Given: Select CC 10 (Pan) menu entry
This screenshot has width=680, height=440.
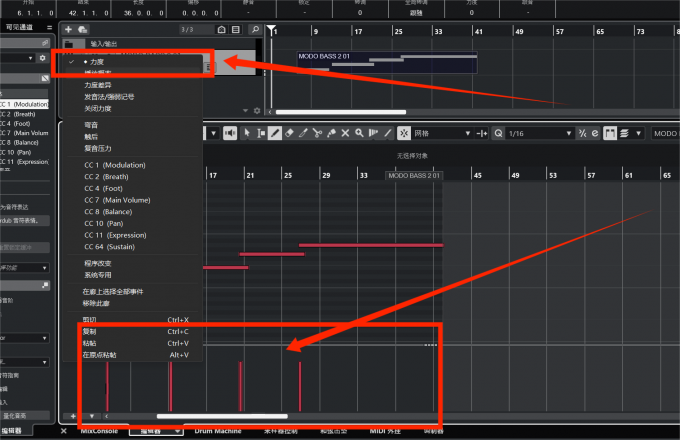Looking at the screenshot, I should (x=134, y=223).
